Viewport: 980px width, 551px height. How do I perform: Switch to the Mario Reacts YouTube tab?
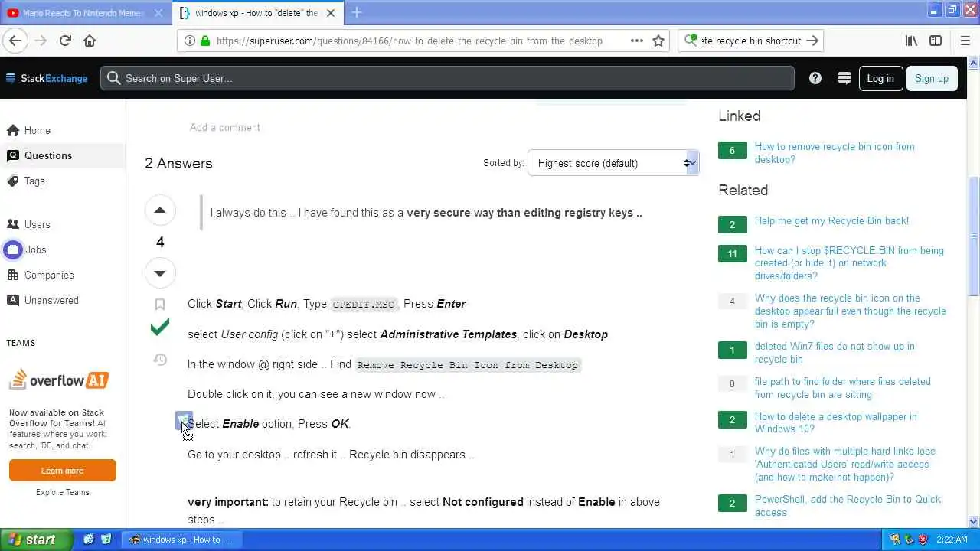coord(84,13)
